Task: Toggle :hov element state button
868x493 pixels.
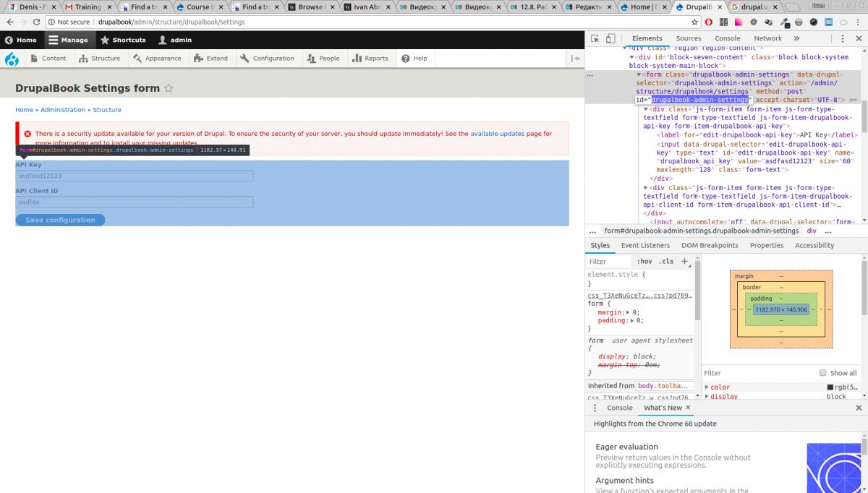Action: 644,262
